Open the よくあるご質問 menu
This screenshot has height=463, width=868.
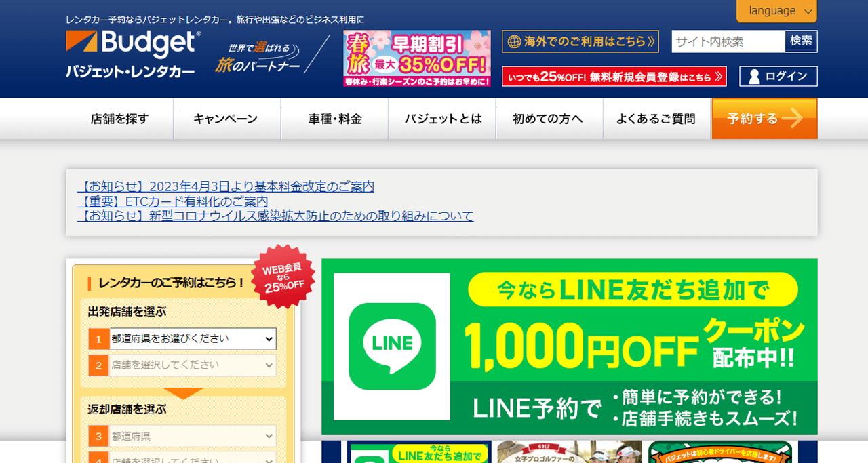[656, 119]
